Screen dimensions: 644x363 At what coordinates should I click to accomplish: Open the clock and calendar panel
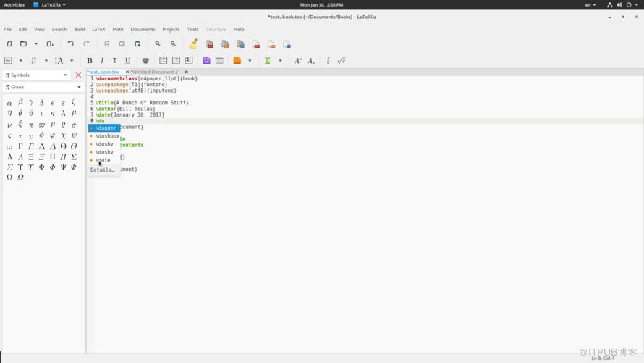pos(321,5)
